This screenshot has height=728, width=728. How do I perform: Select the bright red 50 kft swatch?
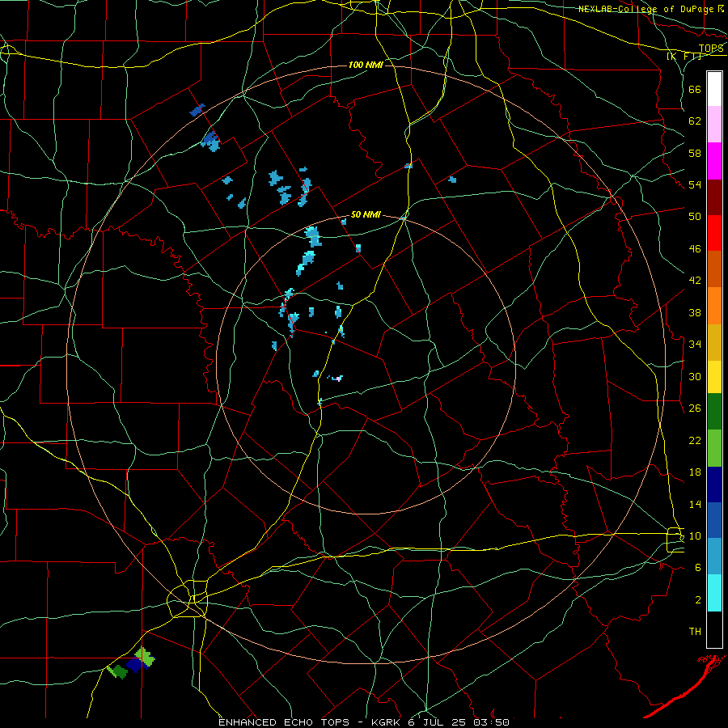click(x=714, y=233)
